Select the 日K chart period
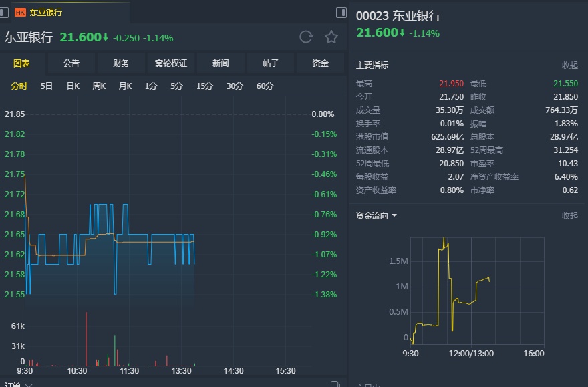 coord(73,86)
